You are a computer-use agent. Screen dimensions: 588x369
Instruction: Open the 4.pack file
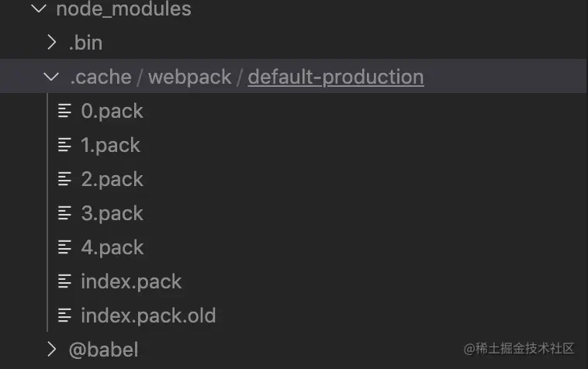(112, 247)
